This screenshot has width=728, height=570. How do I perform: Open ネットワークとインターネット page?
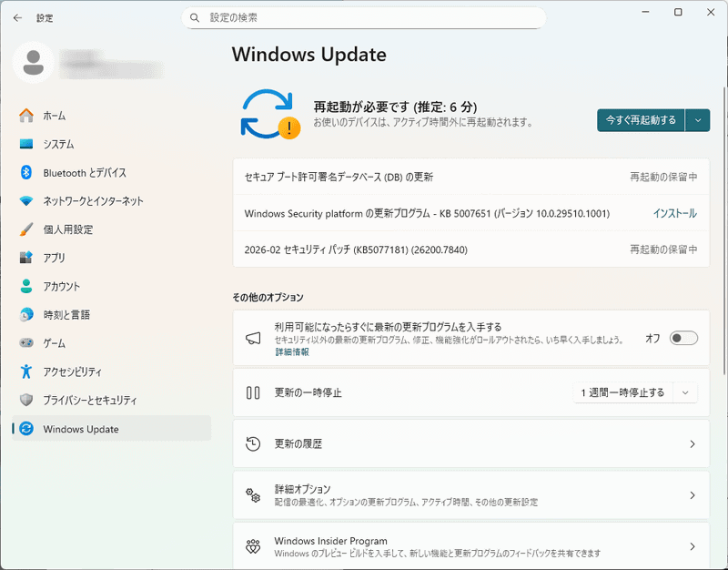(x=111, y=200)
